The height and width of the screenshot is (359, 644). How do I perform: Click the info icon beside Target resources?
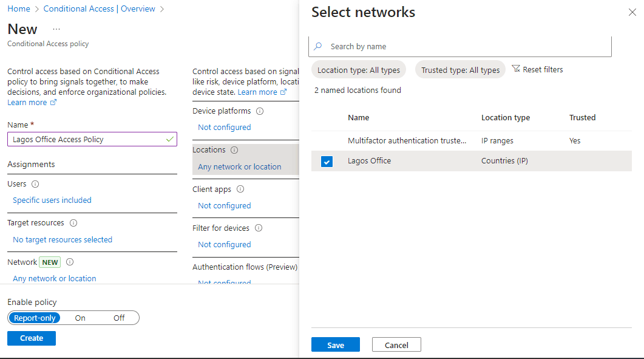(x=73, y=224)
